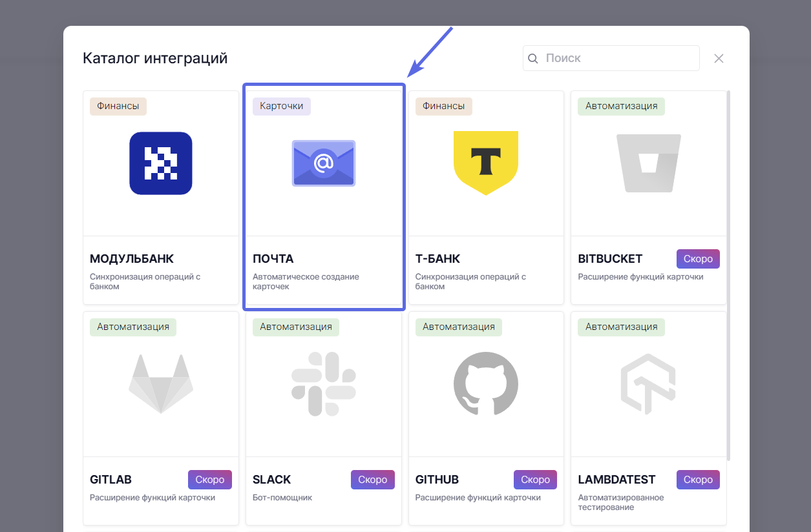This screenshot has height=532, width=811.
Task: Click the catalog vertical scrollbar
Action: [729, 271]
